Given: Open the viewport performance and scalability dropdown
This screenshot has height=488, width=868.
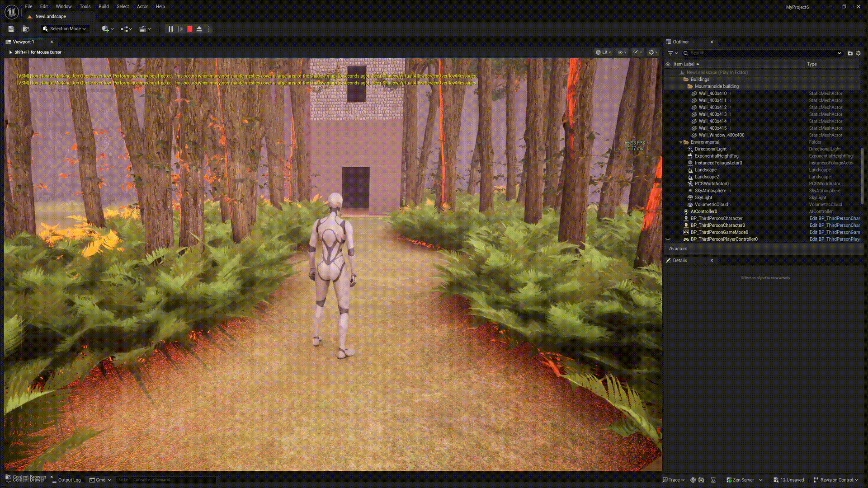Looking at the screenshot, I should point(637,52).
